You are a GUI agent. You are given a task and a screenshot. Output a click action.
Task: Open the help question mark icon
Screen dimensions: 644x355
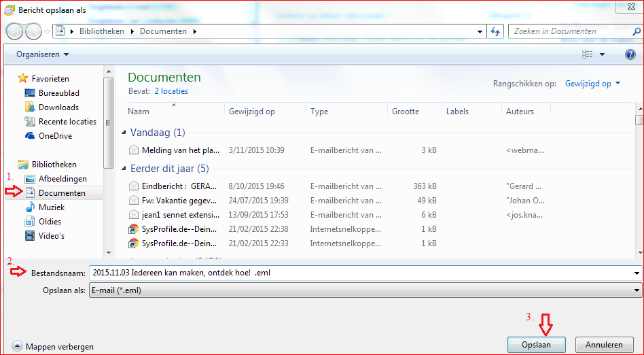(630, 54)
